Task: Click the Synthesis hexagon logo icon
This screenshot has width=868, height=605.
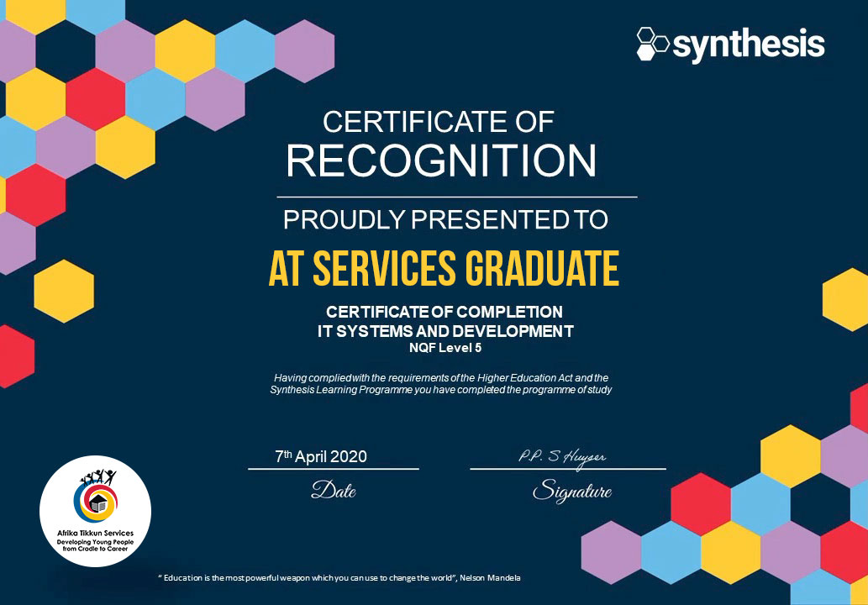Action: coord(653,44)
